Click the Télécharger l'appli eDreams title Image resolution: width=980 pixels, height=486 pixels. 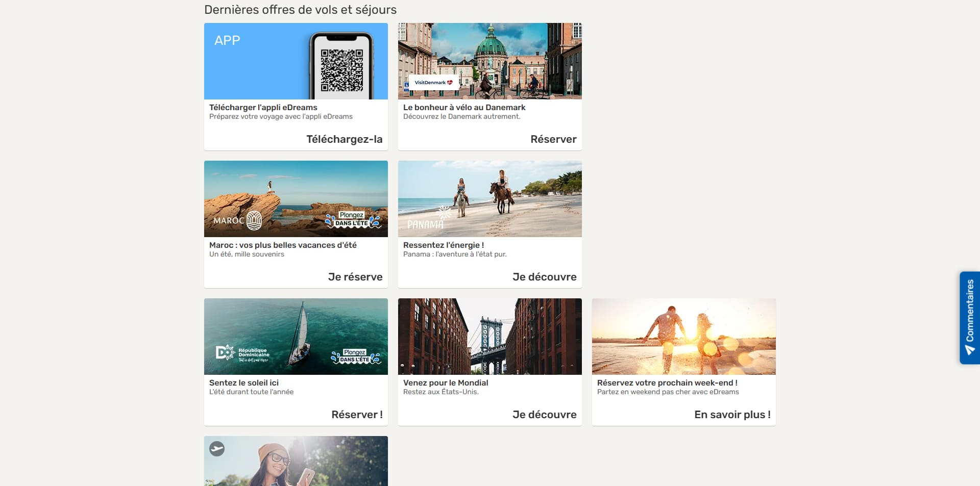[263, 108]
